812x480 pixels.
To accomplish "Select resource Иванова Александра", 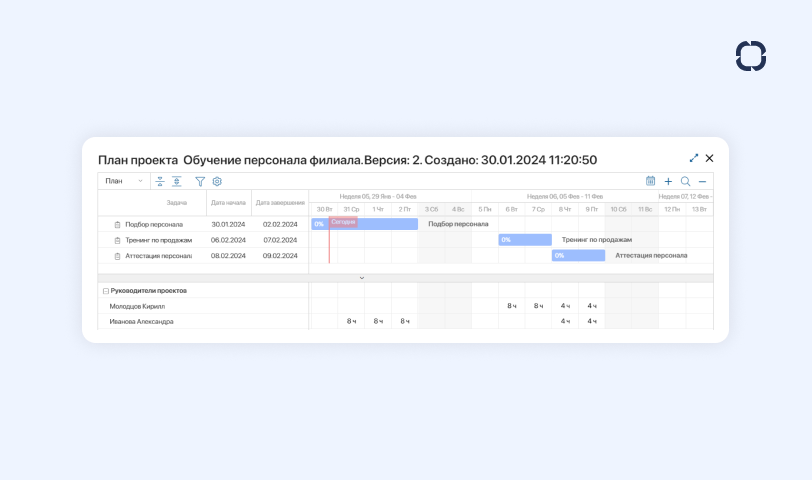I will (141, 322).
